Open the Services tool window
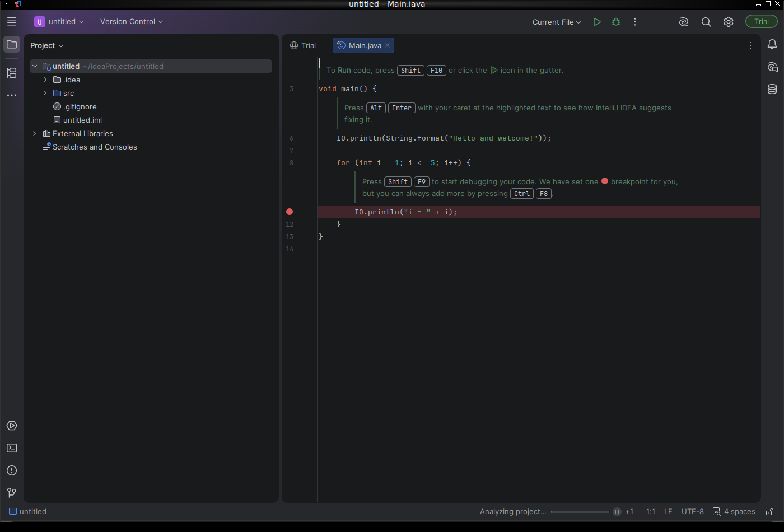The width and height of the screenshot is (784, 532). tap(12, 426)
